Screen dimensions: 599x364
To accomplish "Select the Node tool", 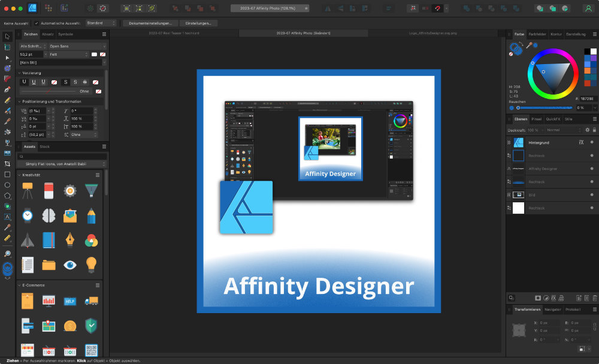I will pos(7,57).
